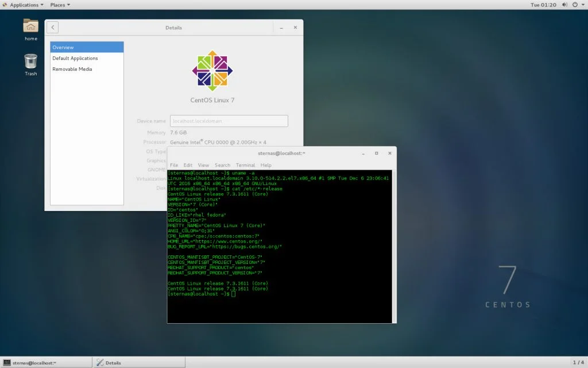Select Removable Media in the sidebar
Viewport: 588px width, 368px height.
click(72, 69)
